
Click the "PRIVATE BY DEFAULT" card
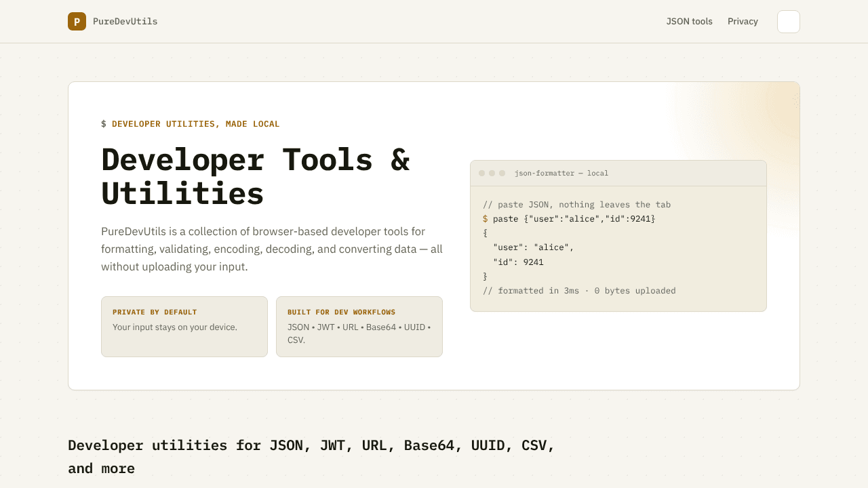[184, 327]
